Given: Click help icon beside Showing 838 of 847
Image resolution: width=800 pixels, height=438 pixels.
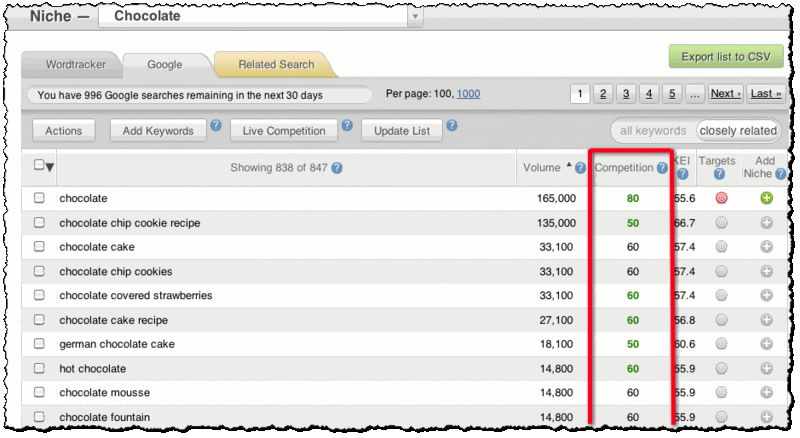Looking at the screenshot, I should pos(337,168).
